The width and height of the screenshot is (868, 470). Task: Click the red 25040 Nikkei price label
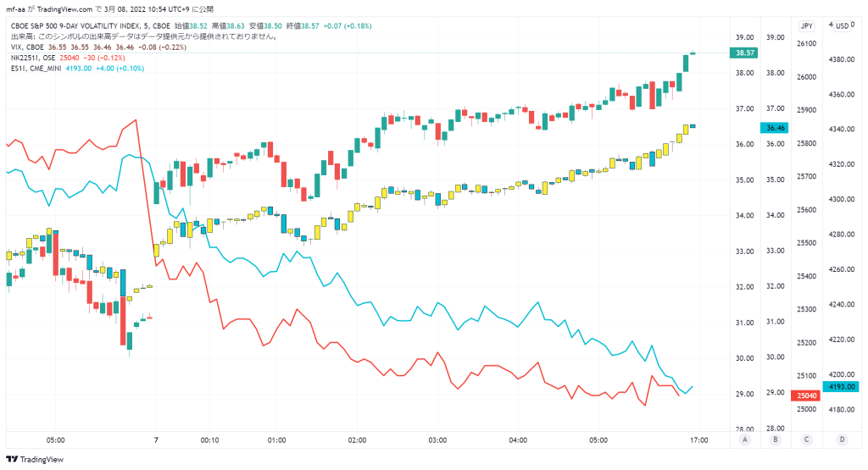click(807, 395)
